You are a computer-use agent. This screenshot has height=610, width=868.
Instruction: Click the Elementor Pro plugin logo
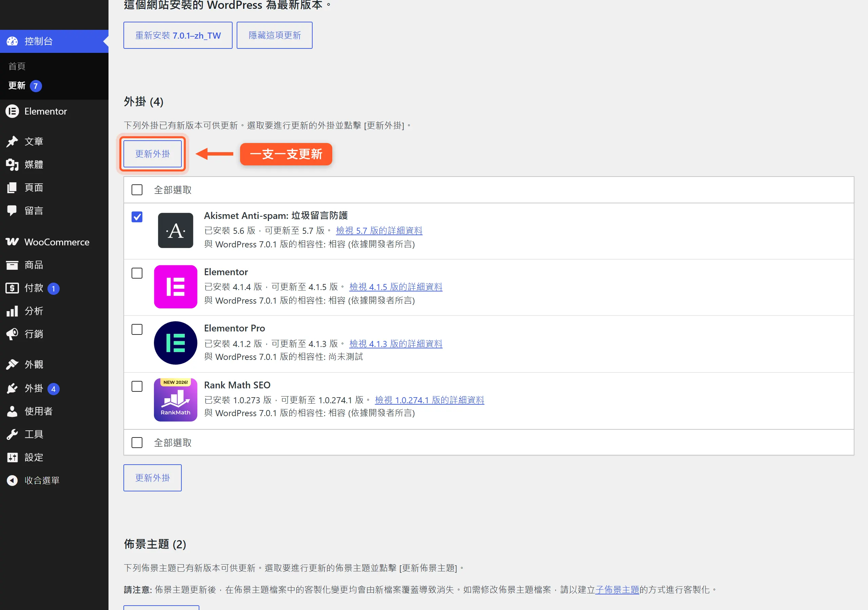point(175,343)
